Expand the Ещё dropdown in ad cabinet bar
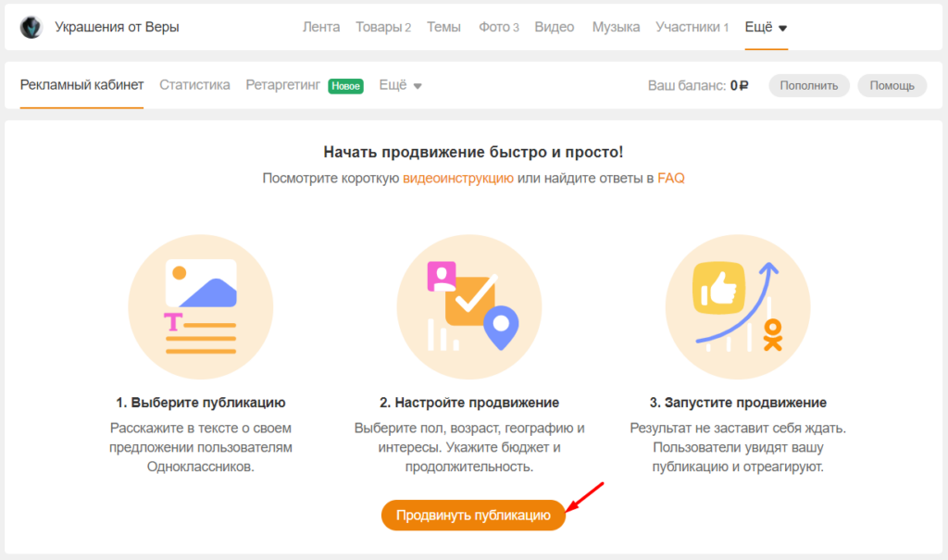Screen dimensions: 948x560 coord(400,85)
